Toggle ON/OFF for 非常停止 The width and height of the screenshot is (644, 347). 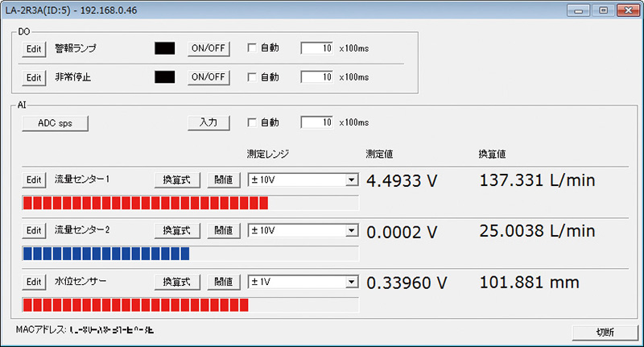(209, 78)
